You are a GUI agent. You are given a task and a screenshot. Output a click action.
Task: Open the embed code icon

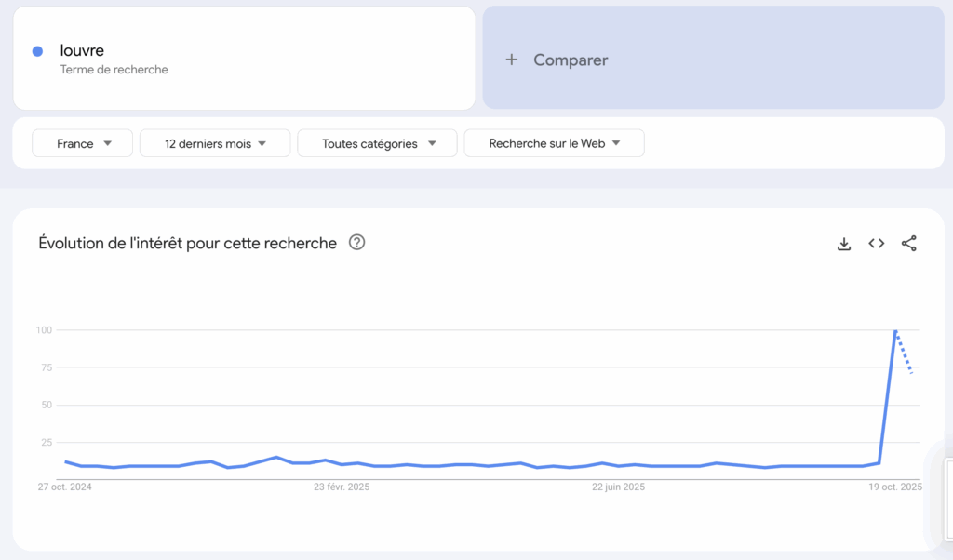[876, 244]
